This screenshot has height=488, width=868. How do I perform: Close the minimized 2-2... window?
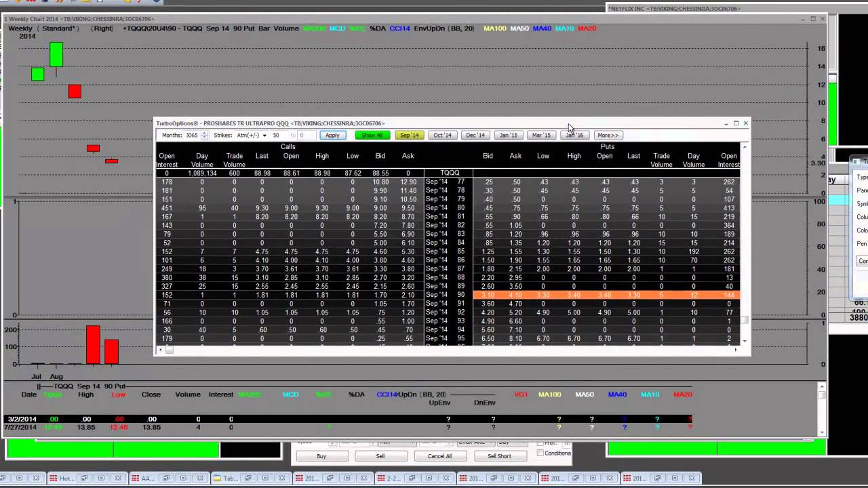pyautogui.click(x=446, y=478)
